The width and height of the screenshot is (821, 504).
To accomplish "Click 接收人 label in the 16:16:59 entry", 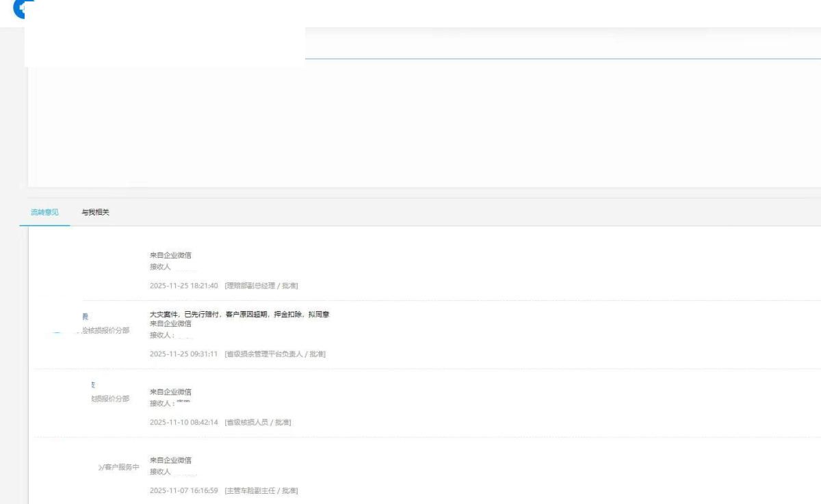I will pos(160,472).
